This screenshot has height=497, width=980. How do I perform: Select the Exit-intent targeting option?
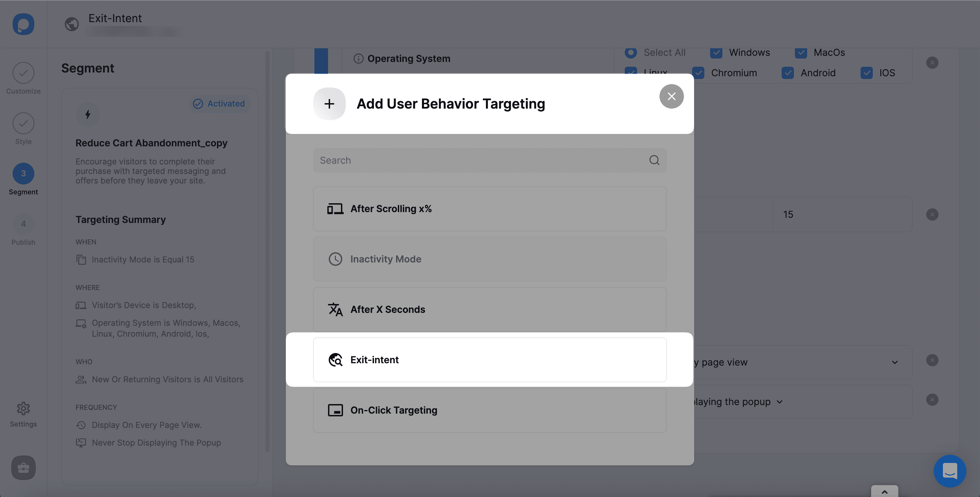(490, 359)
